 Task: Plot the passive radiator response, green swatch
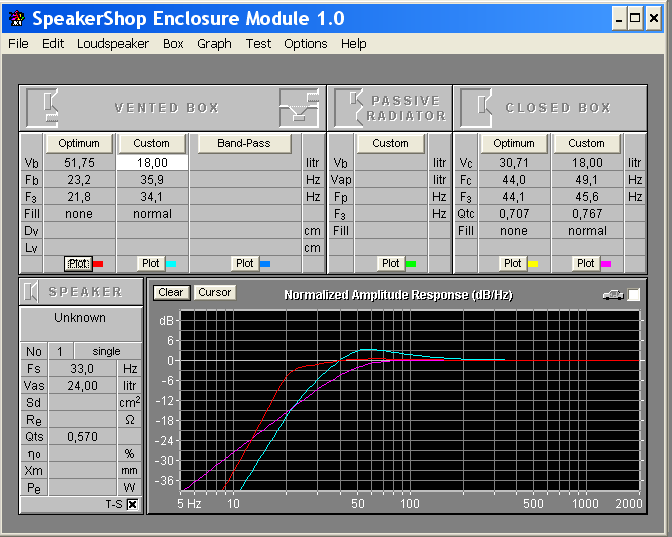tap(390, 264)
